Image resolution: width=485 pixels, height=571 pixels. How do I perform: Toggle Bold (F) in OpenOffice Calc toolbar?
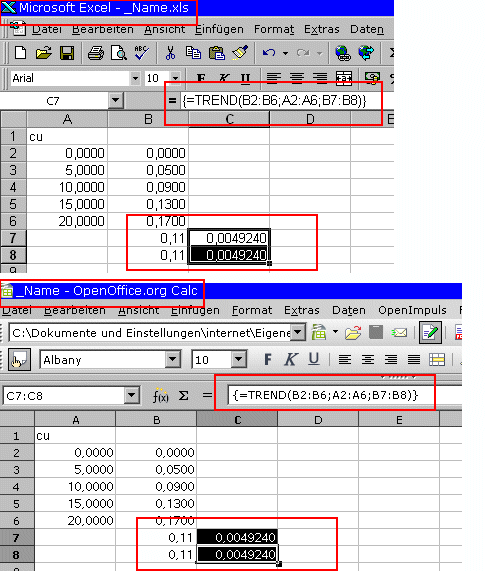point(268,360)
